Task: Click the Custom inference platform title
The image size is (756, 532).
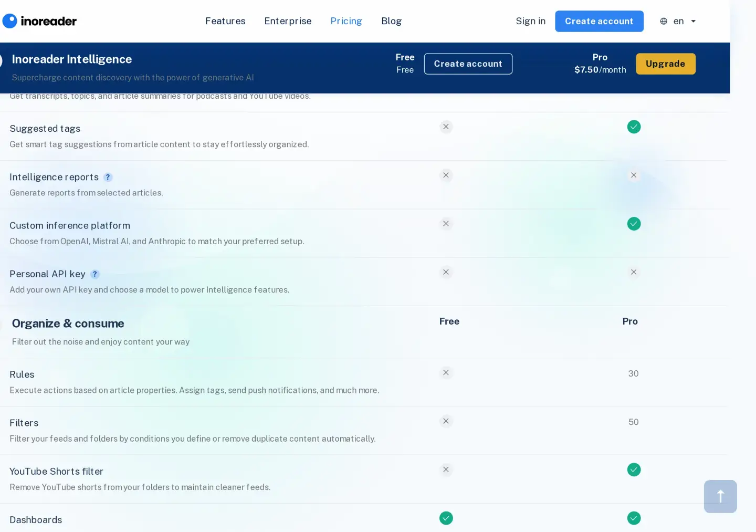Action: pos(70,225)
